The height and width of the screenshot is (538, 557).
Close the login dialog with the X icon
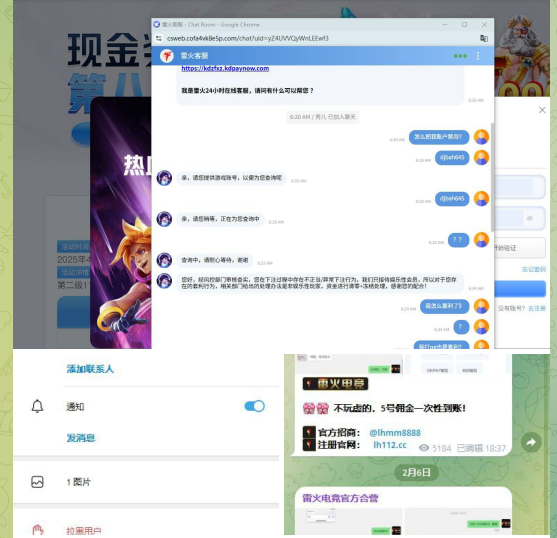tap(542, 110)
